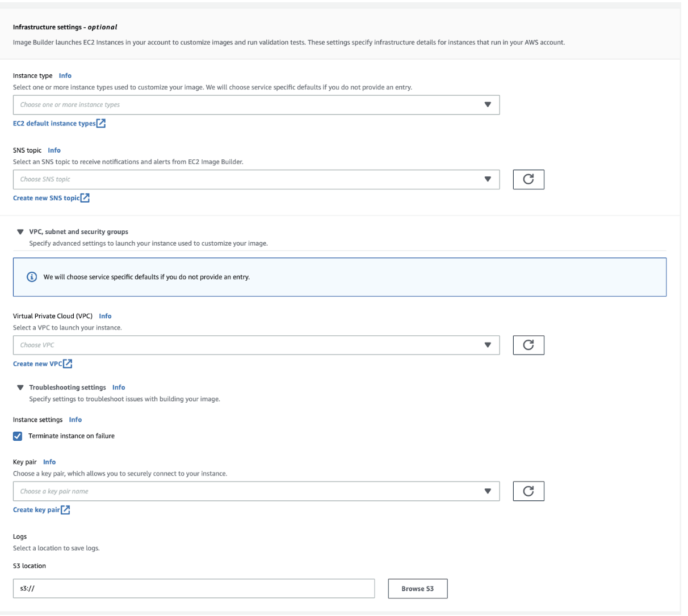Click the external link icon after EC2 default instance types
Screen dimensions: 688x616
click(x=101, y=123)
